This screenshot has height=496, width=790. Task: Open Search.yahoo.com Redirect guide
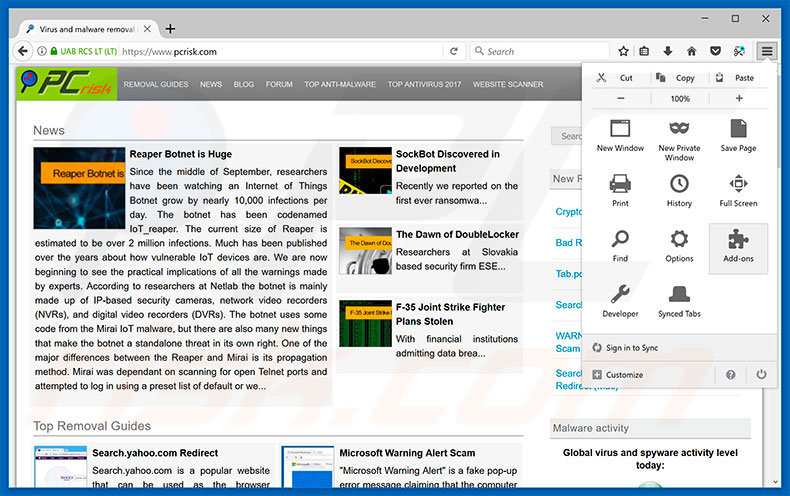pyautogui.click(x=155, y=453)
